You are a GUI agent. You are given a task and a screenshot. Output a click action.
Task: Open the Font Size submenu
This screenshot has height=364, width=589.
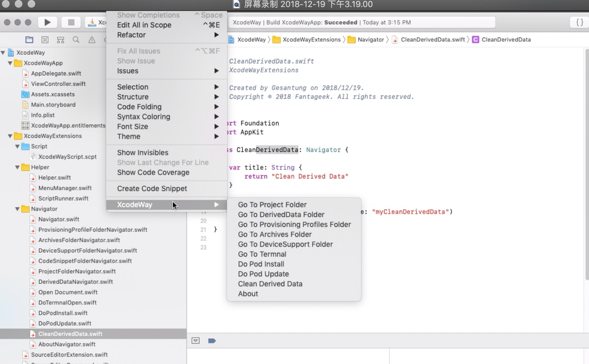click(x=167, y=127)
